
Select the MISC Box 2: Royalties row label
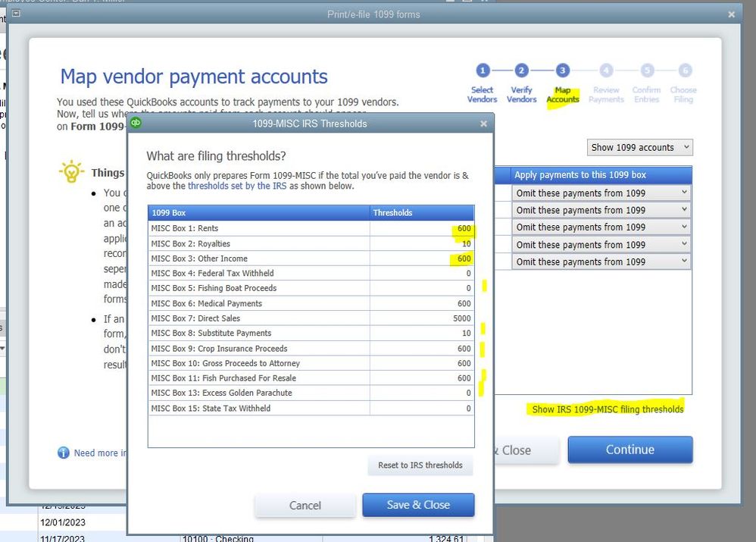(x=190, y=244)
